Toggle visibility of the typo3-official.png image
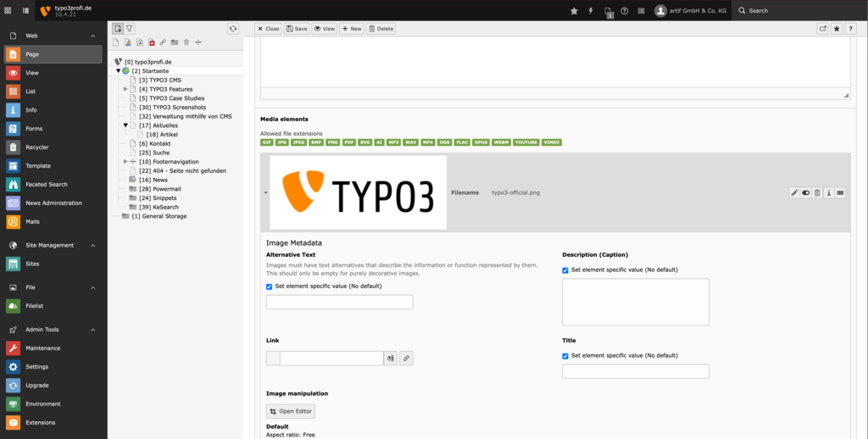This screenshot has height=439, width=868. coord(806,192)
